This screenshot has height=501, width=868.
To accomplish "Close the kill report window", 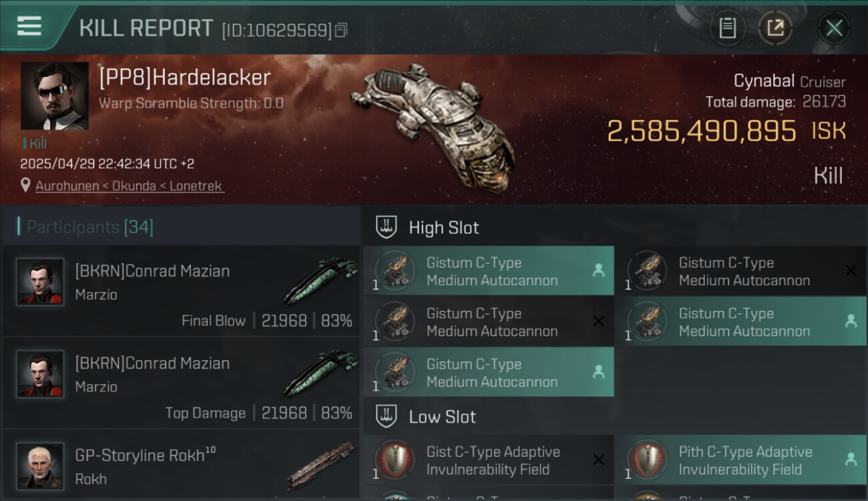I will [x=834, y=28].
